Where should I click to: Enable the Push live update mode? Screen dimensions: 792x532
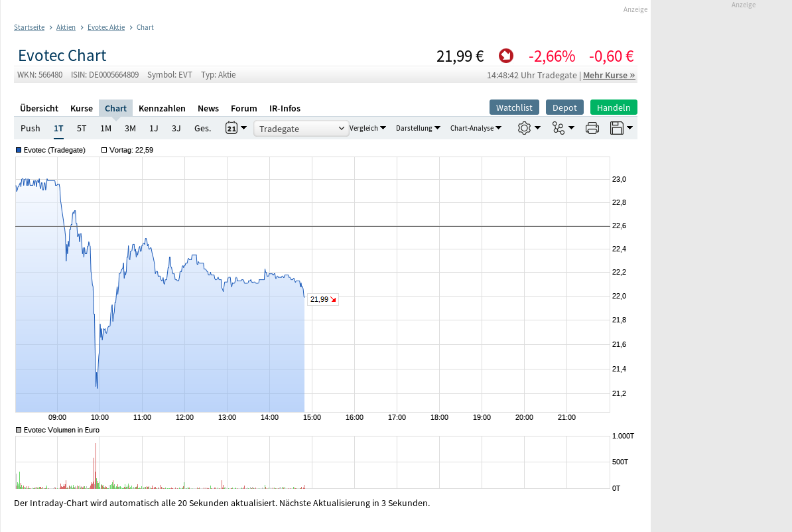[x=31, y=128]
